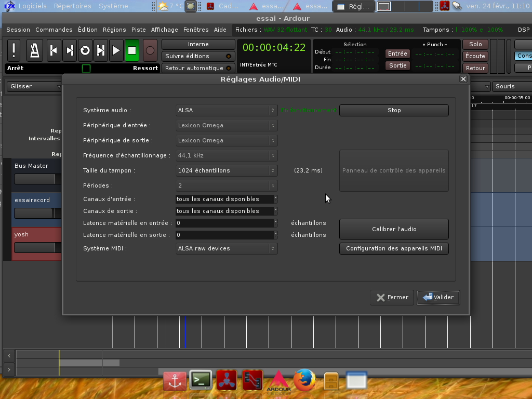Click Canaux d'entrée spinner field
This screenshot has height=399, width=532.
click(227, 199)
